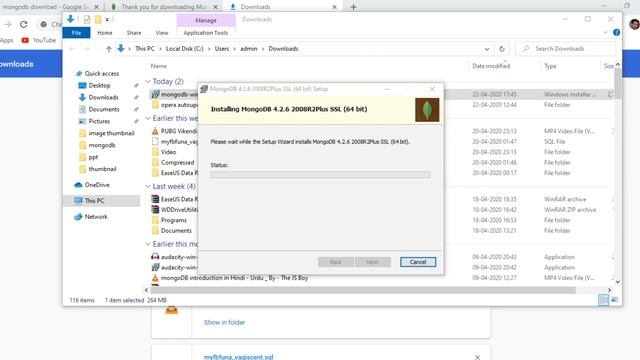The image size is (640, 360).
Task: Reload the Chrome page
Action: (x=24, y=24)
